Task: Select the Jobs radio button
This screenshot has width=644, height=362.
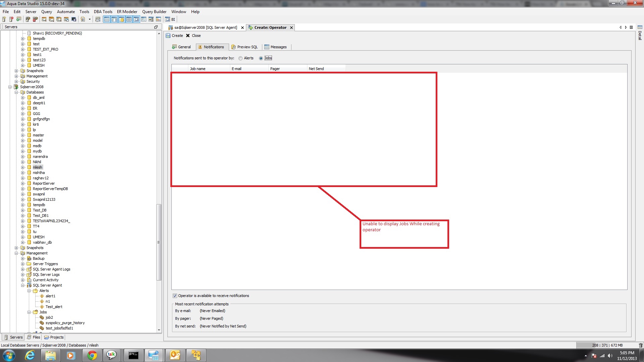Action: (261, 58)
